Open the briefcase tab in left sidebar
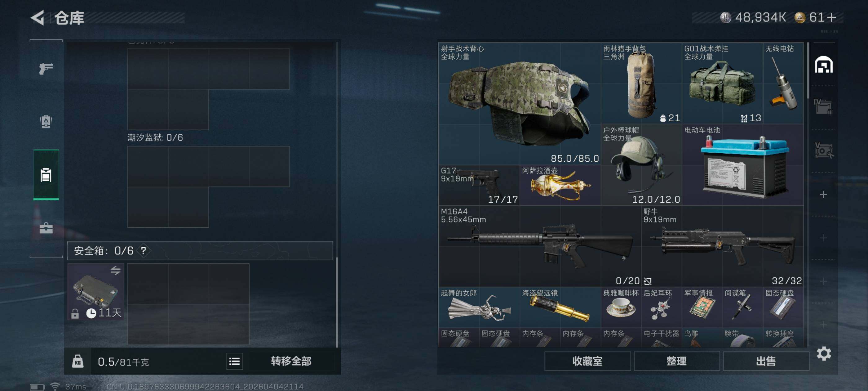 pyautogui.click(x=46, y=228)
